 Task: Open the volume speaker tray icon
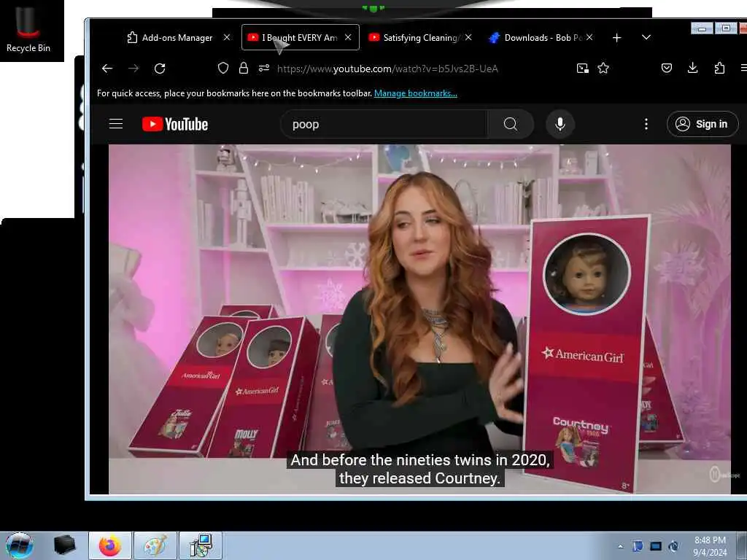(673, 546)
